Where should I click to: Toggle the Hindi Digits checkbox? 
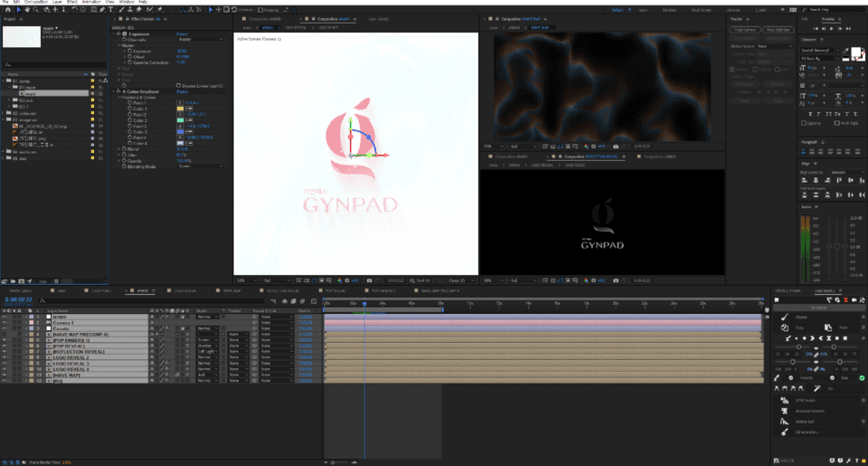tap(836, 123)
